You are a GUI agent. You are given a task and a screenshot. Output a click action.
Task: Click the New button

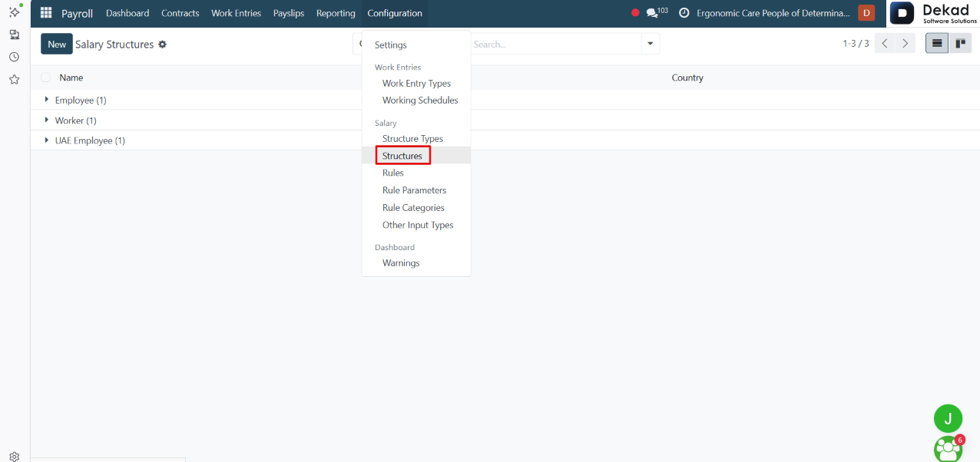click(x=57, y=44)
